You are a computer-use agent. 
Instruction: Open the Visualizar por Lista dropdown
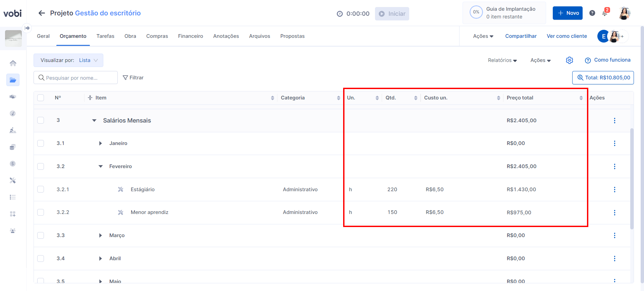tap(68, 60)
